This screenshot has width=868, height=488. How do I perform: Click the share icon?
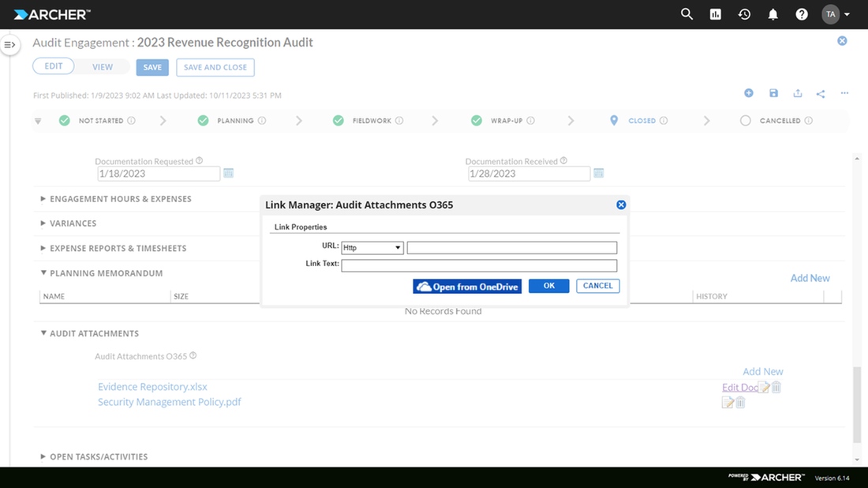[x=821, y=94]
